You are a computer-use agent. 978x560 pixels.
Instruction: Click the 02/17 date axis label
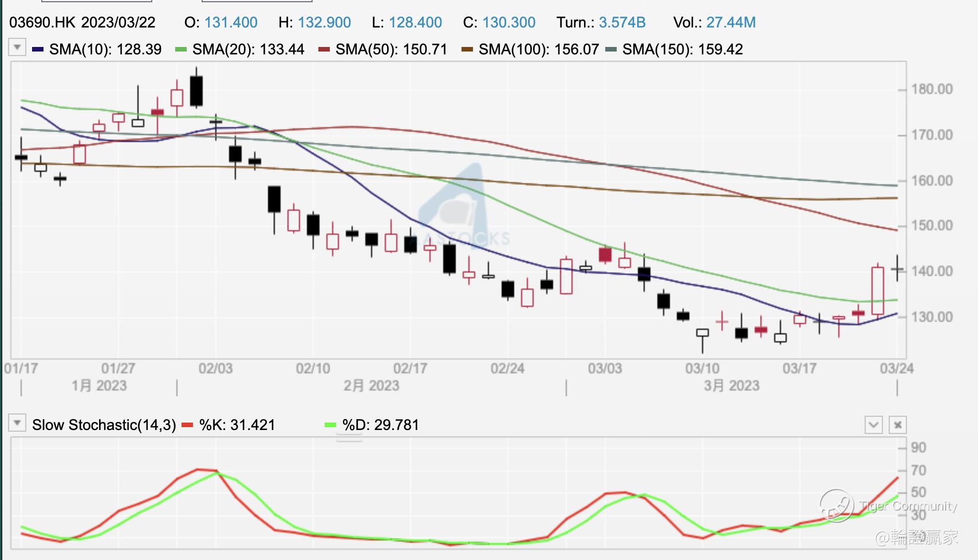411,368
